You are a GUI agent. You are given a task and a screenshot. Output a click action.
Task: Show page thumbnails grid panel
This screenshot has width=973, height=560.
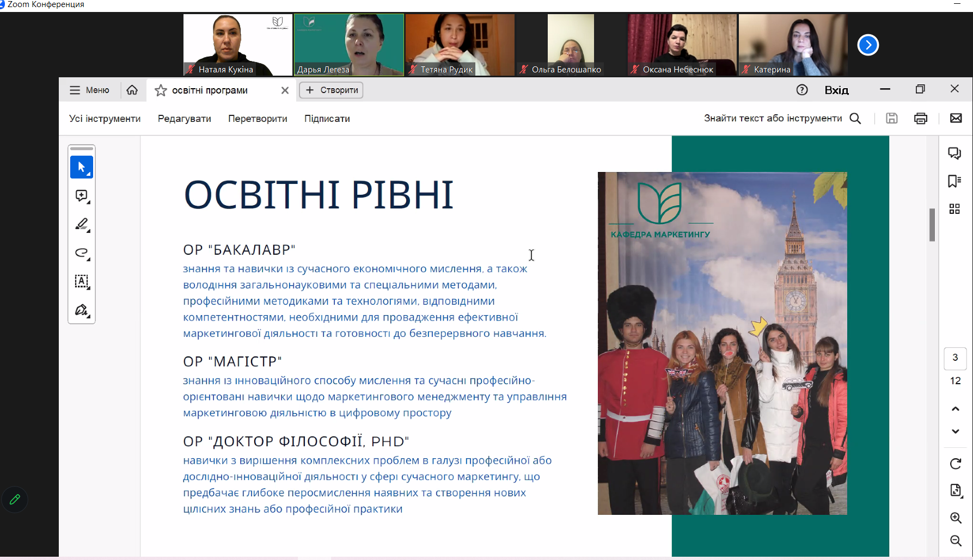pyautogui.click(x=954, y=209)
